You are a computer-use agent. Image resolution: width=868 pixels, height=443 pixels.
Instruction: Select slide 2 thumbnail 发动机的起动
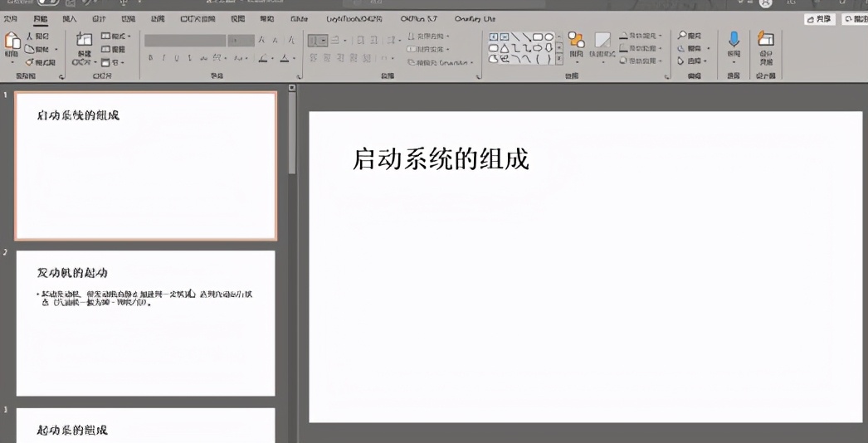point(145,324)
